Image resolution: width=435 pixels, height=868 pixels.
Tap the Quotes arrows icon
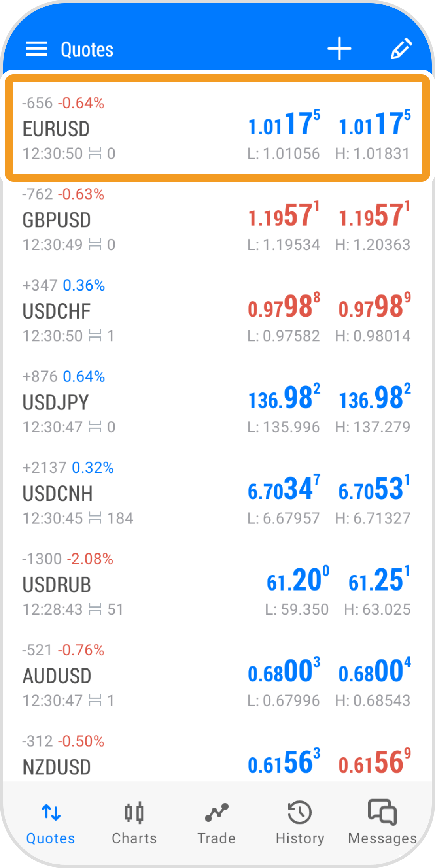point(51,812)
